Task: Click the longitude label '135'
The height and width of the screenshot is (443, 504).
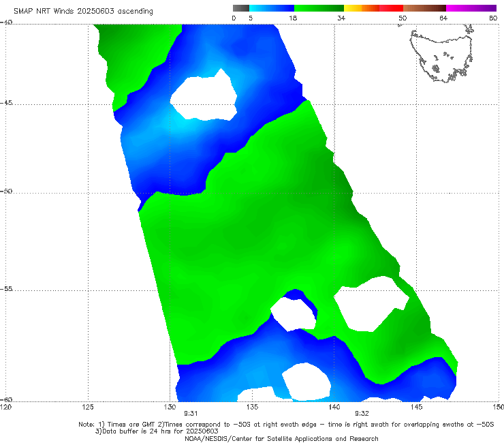Action: tap(252, 407)
